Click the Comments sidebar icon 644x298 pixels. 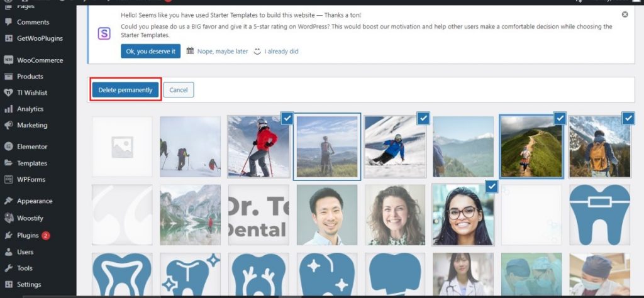8,22
